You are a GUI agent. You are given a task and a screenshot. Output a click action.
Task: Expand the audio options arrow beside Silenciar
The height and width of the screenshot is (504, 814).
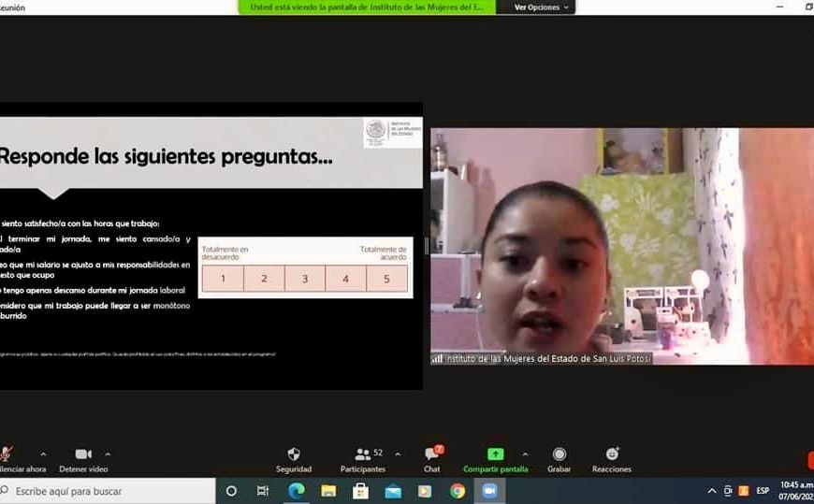(x=43, y=454)
